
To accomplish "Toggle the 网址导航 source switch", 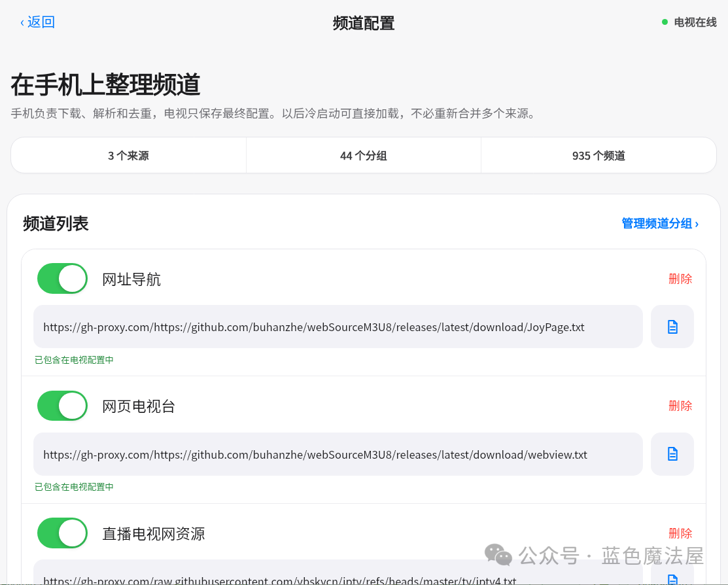I will point(62,279).
